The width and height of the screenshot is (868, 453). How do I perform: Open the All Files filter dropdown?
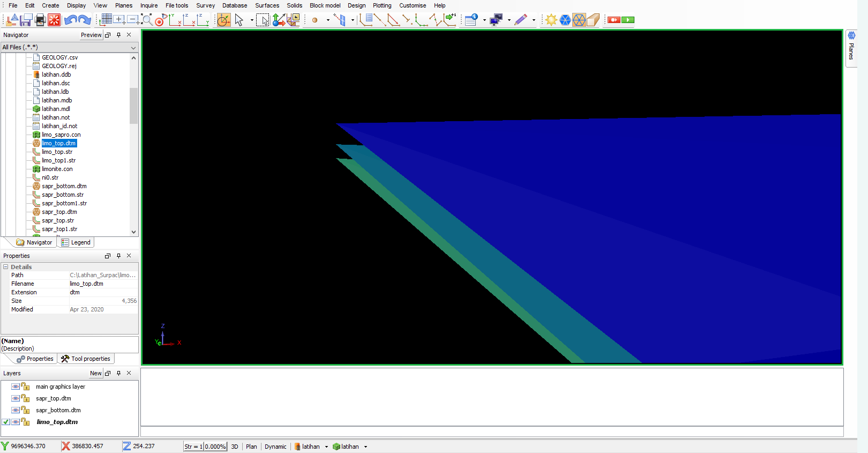point(133,48)
